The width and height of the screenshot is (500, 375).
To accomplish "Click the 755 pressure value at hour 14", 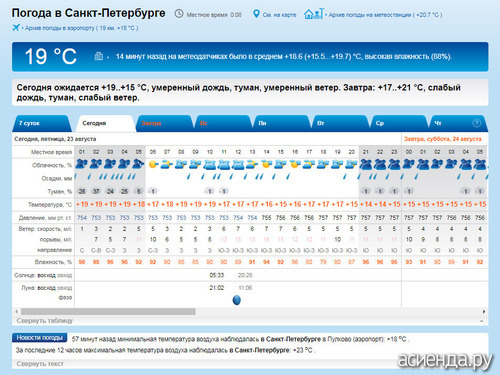I will pyautogui.click(x=266, y=218).
